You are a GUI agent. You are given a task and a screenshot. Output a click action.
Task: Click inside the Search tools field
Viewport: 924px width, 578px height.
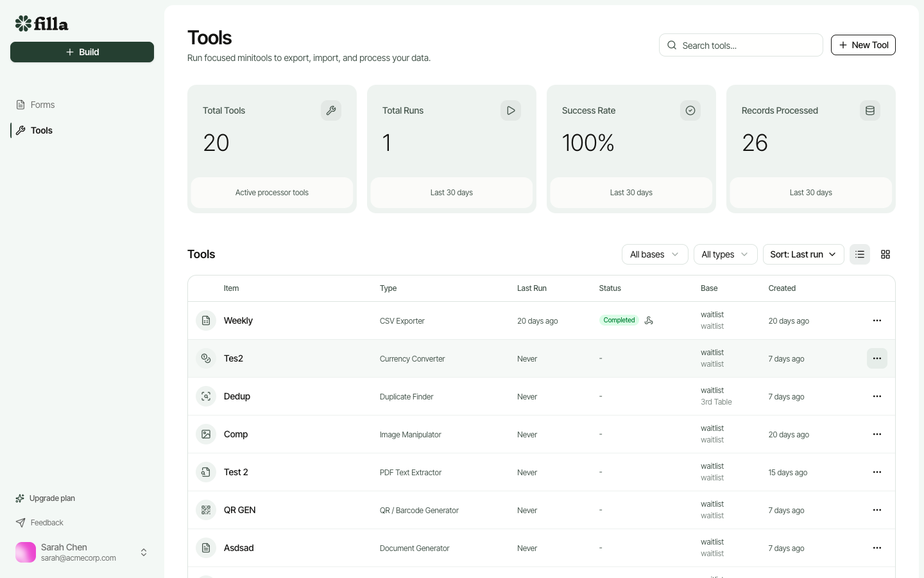pyautogui.click(x=741, y=45)
